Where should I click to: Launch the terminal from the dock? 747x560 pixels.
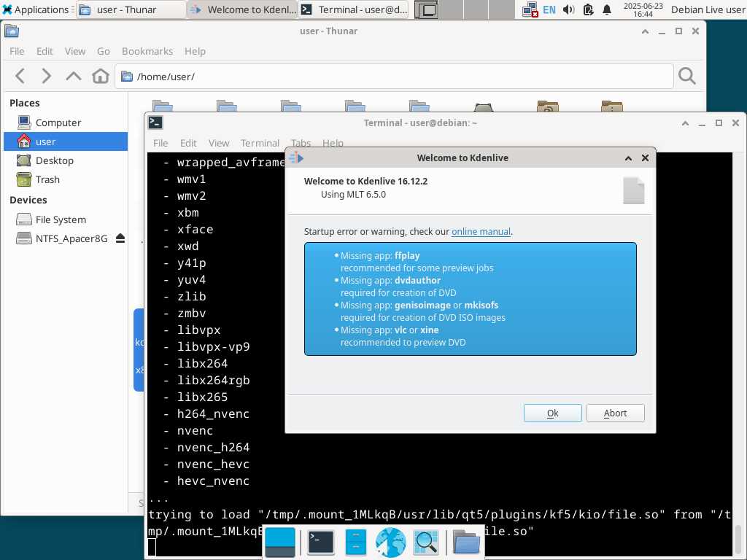point(321,542)
